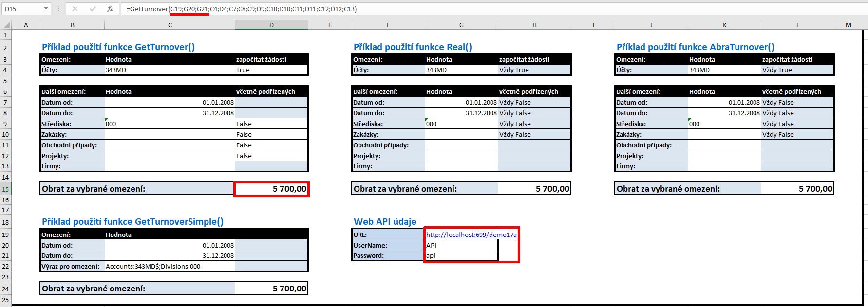Open Insert Function (fx) dialog
The image size is (868, 307).
tap(110, 9)
